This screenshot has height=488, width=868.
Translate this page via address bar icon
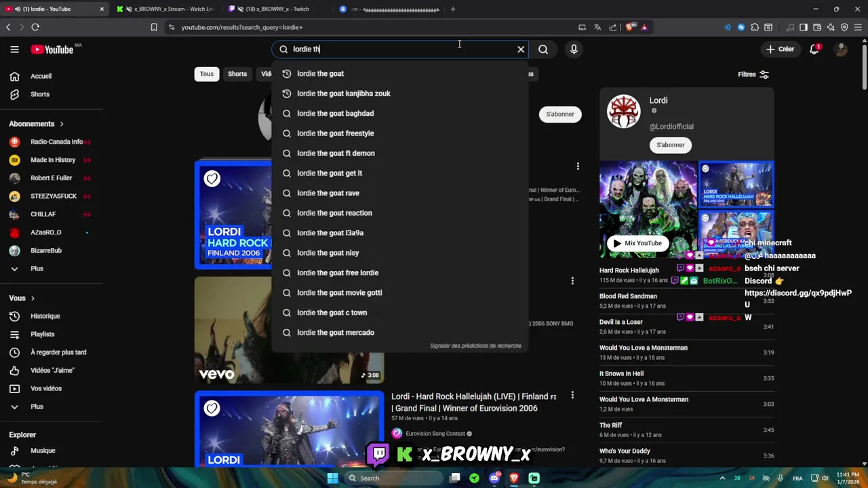coord(597,27)
